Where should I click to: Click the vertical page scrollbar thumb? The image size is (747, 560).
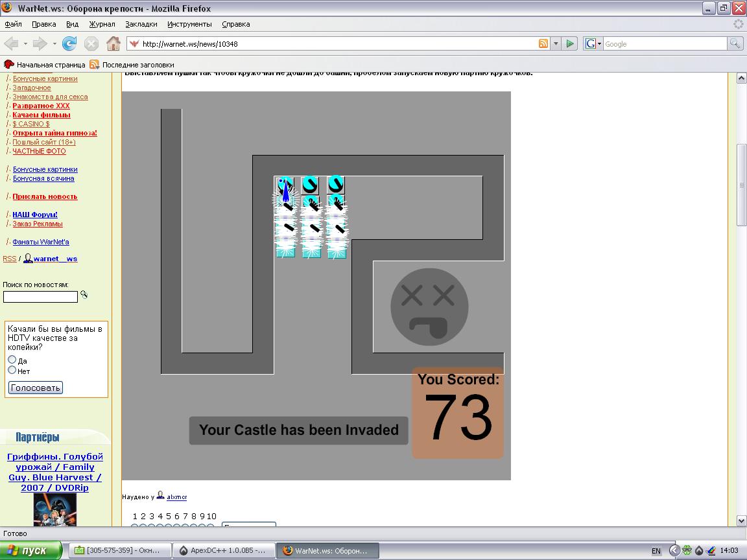tap(742, 185)
